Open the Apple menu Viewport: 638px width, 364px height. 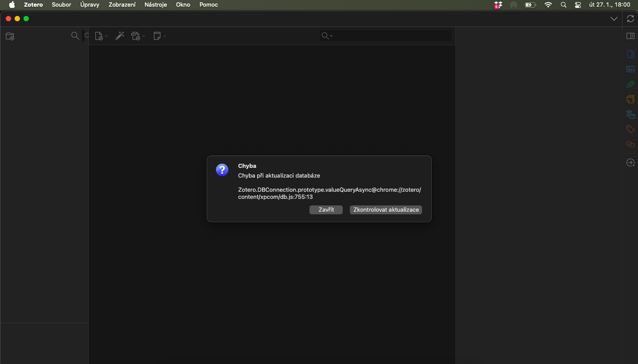(12, 5)
